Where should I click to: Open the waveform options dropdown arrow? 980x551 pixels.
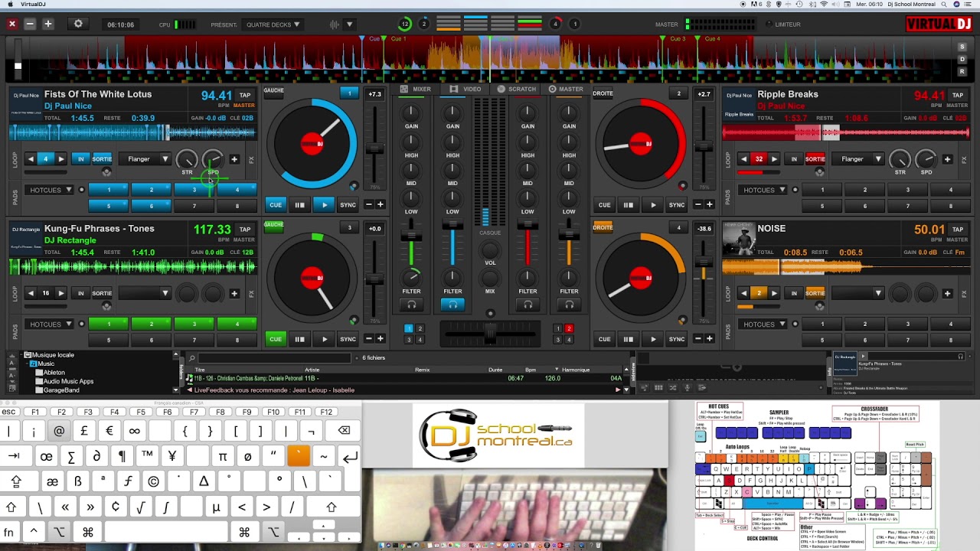349,24
